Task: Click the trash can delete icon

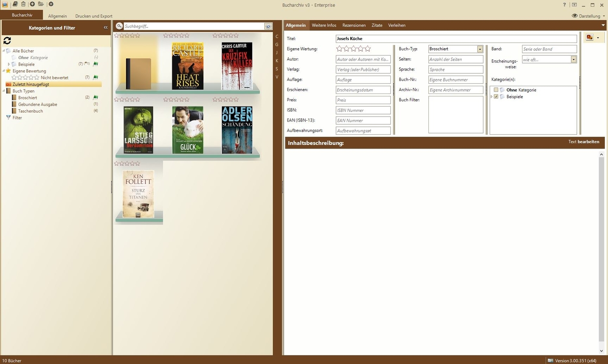Action: pyautogui.click(x=23, y=4)
